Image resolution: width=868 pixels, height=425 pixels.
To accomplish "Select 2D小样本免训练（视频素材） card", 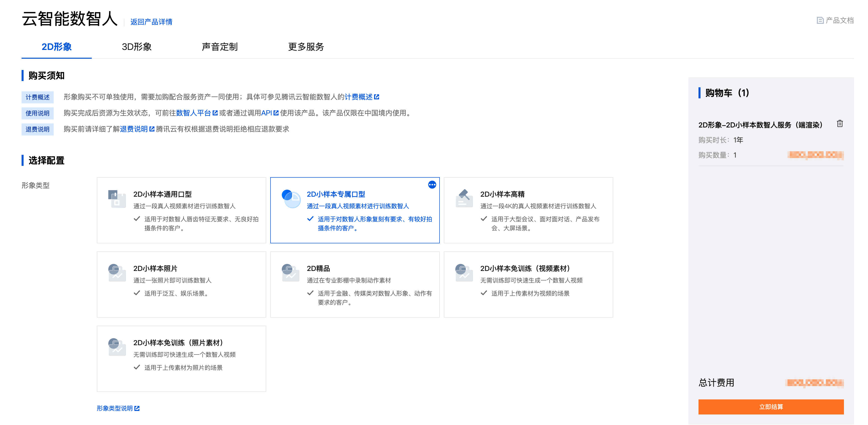I will pyautogui.click(x=528, y=284).
